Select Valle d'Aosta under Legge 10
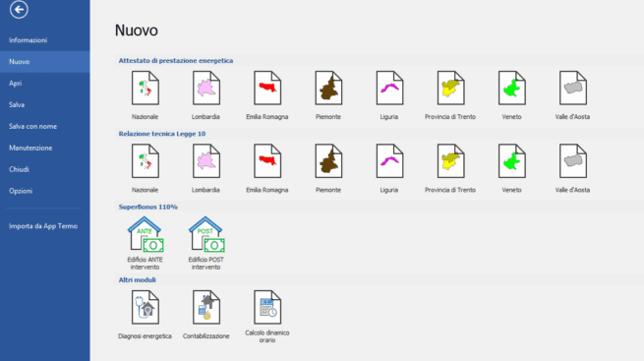 [x=572, y=168]
